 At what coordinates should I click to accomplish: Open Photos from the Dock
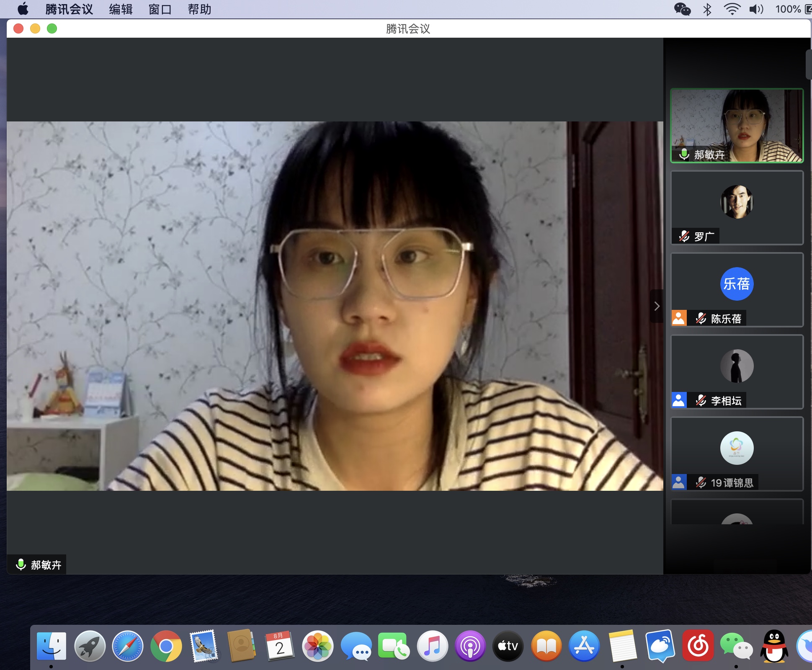(x=318, y=646)
